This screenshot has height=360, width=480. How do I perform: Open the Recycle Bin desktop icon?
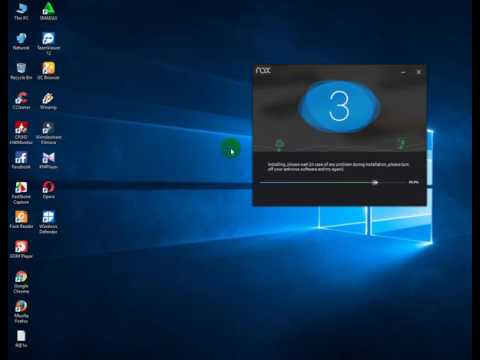pos(21,71)
